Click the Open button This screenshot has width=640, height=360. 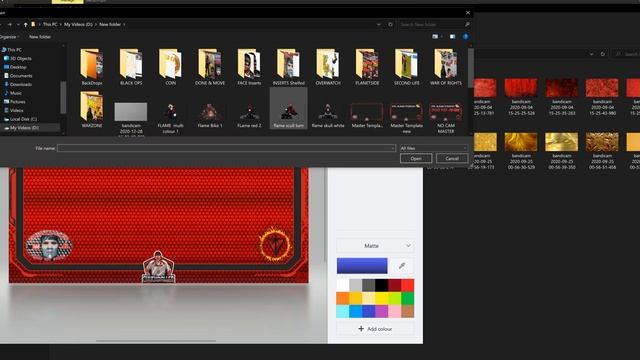click(x=416, y=158)
